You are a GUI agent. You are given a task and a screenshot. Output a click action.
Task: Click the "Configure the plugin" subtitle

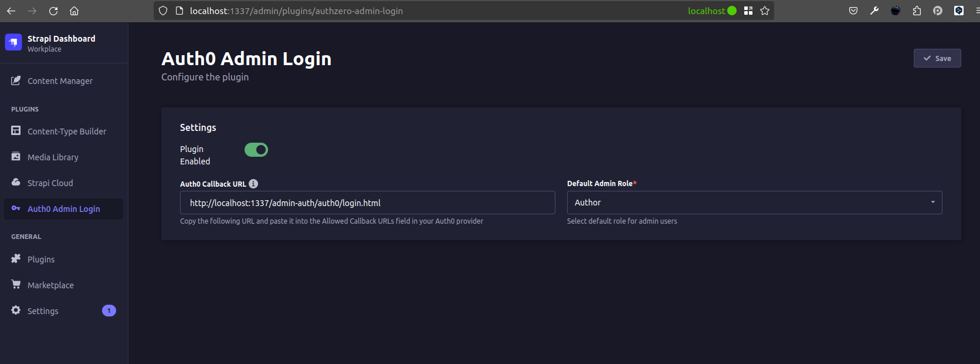[x=205, y=77]
